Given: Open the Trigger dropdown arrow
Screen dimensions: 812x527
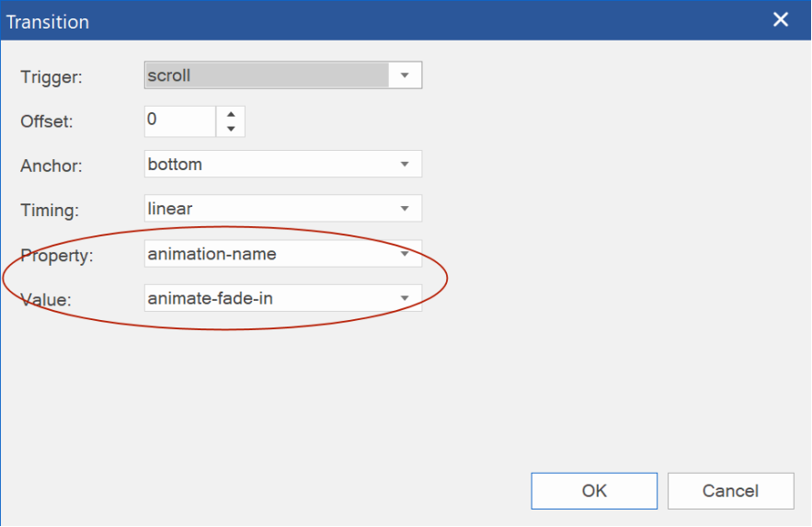Looking at the screenshot, I should 405,75.
